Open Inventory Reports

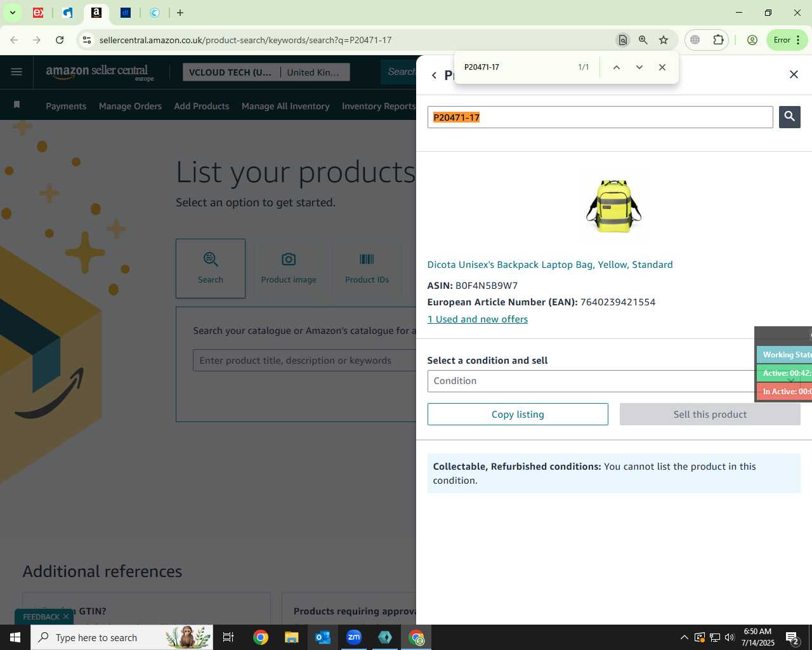379,106
